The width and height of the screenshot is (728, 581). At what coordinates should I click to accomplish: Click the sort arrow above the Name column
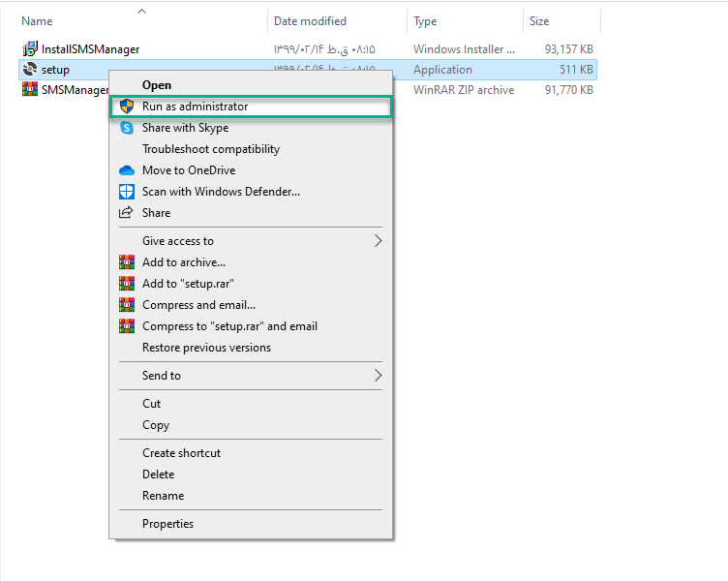tap(142, 12)
